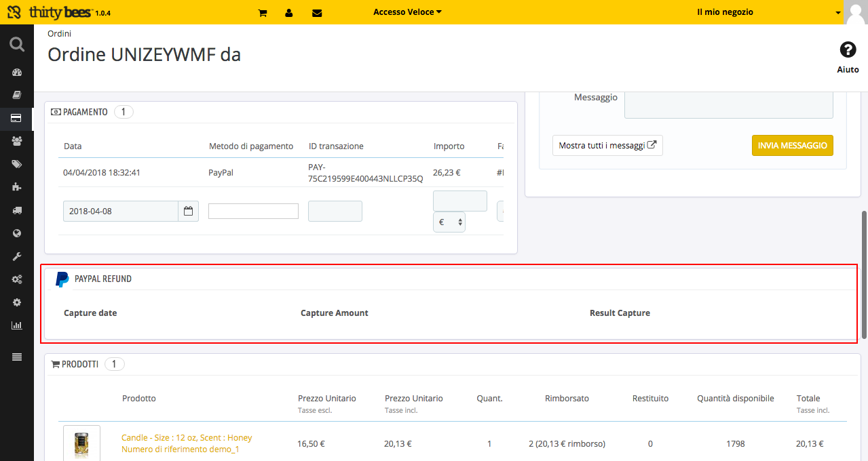Click the search magnifier icon in sidebar
868x461 pixels.
[17, 45]
